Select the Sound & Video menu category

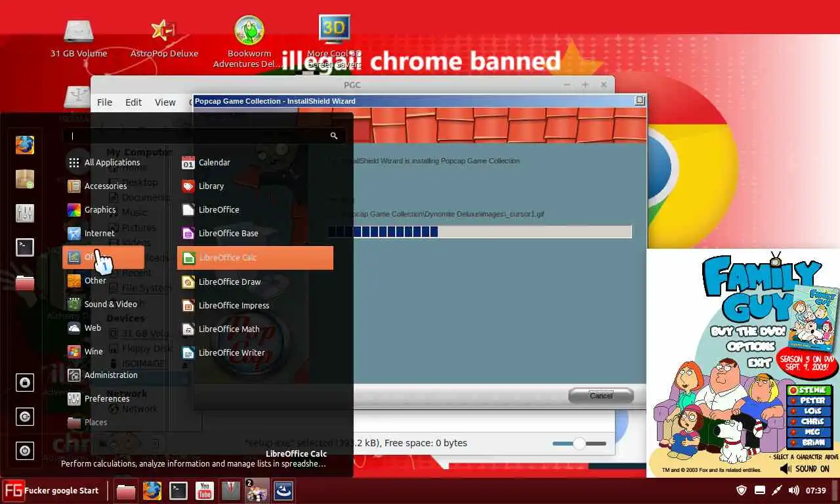104,304
